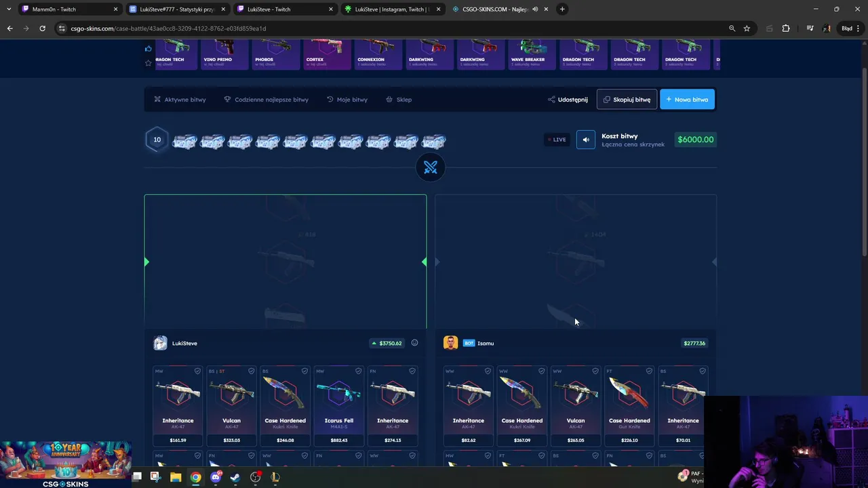The image size is (868, 488).
Task: Click the thumbs-up like icon
Action: 149,48
